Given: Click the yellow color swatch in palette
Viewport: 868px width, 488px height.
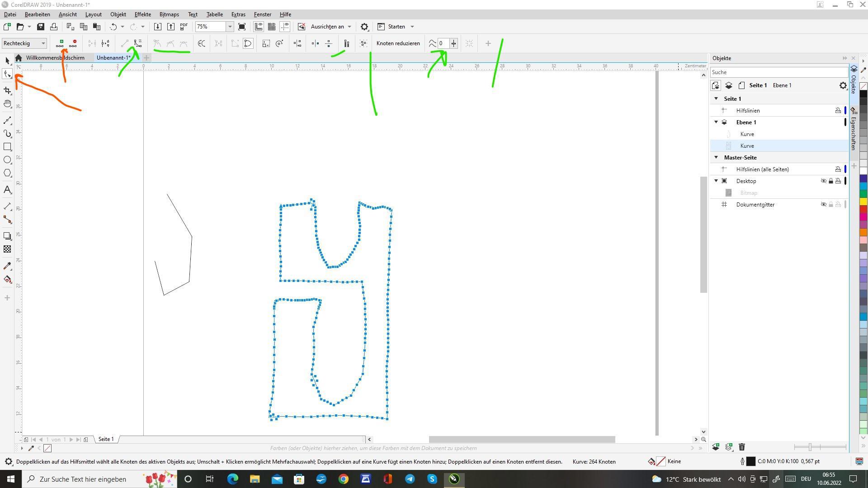Looking at the screenshot, I should pyautogui.click(x=863, y=202).
